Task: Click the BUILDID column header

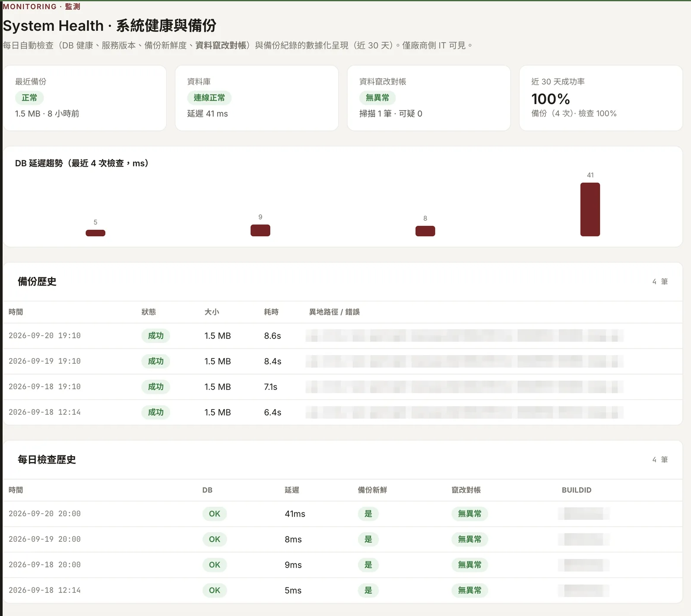Action: click(577, 490)
